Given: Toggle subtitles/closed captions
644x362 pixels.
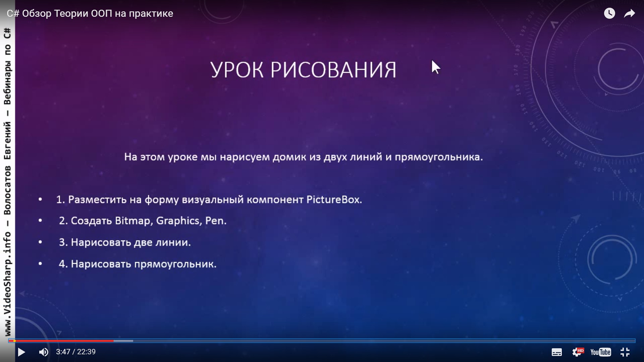Looking at the screenshot, I should coord(557,352).
